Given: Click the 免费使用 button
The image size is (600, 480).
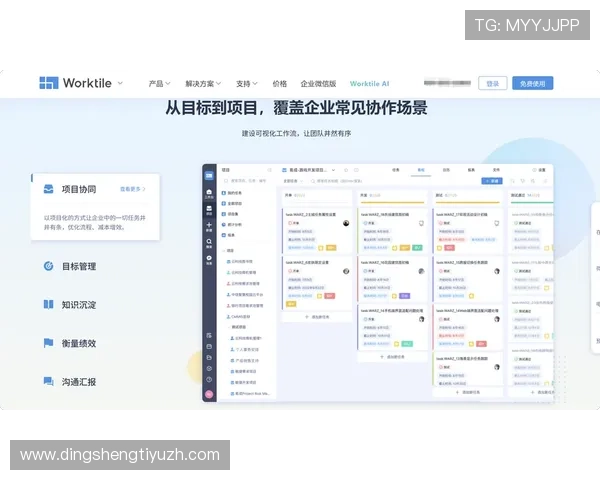Looking at the screenshot, I should [x=533, y=83].
